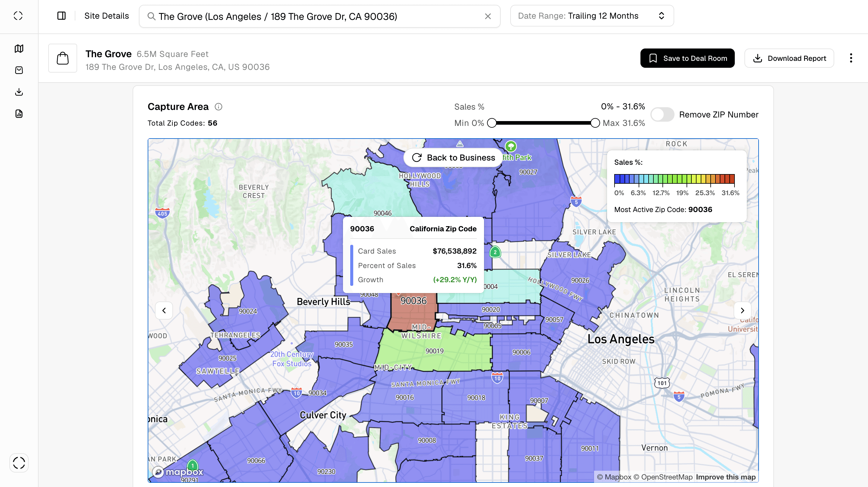Image resolution: width=868 pixels, height=487 pixels.
Task: Open the three-dot more options menu
Action: [x=851, y=58]
